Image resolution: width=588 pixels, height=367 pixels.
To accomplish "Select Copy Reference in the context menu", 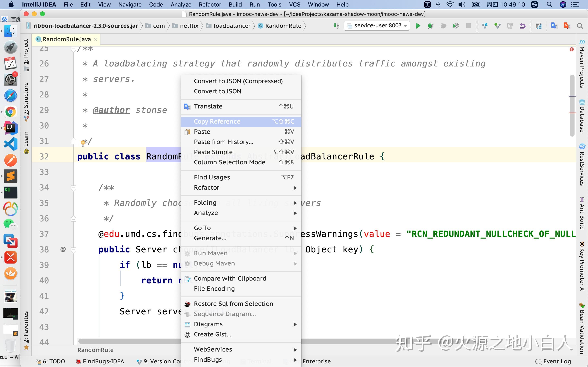I will [217, 121].
